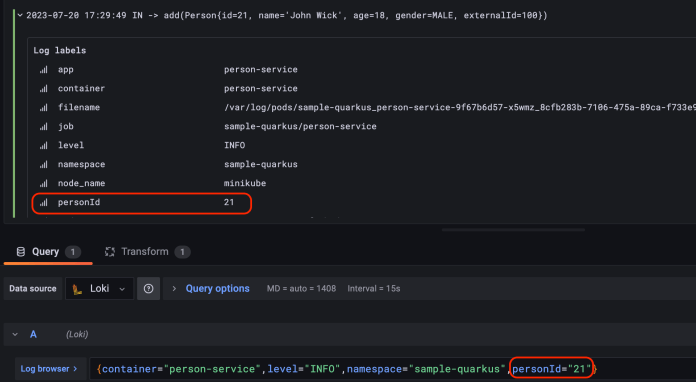Show stats for the filename label
This screenshot has width=696, height=382.
click(x=43, y=108)
